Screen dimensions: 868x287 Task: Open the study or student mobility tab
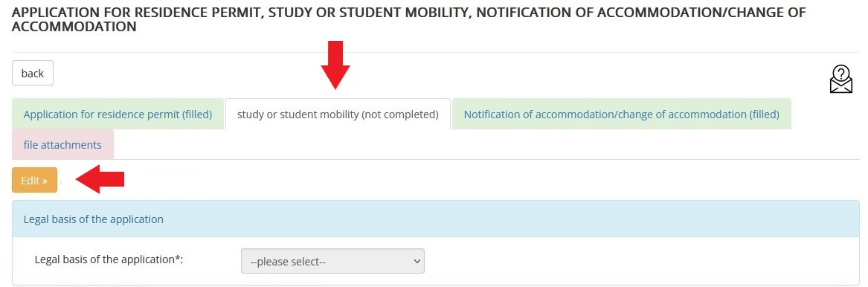point(338,115)
